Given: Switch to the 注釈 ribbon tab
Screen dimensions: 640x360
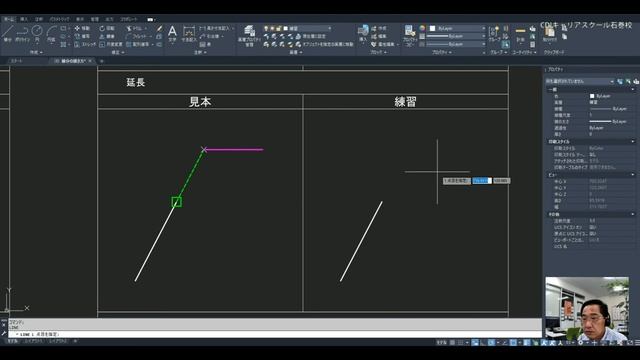Looking at the screenshot, I should click(39, 19).
